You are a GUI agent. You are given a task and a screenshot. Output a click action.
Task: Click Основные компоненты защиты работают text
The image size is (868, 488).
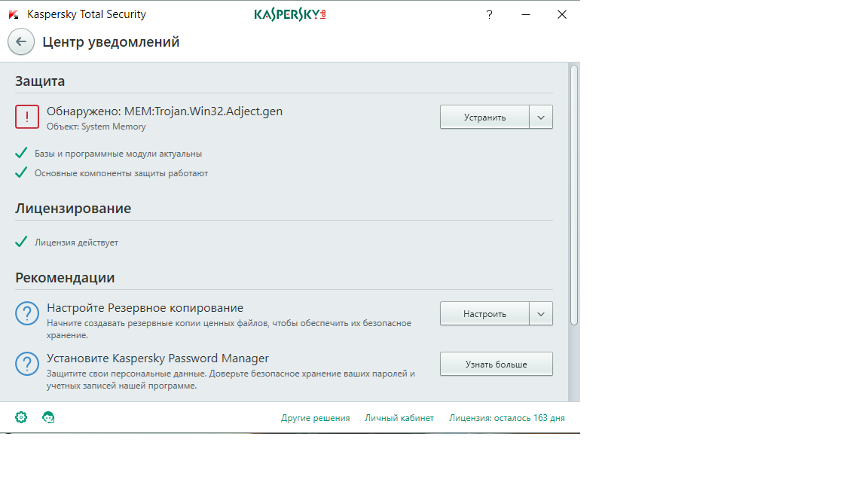(x=121, y=173)
